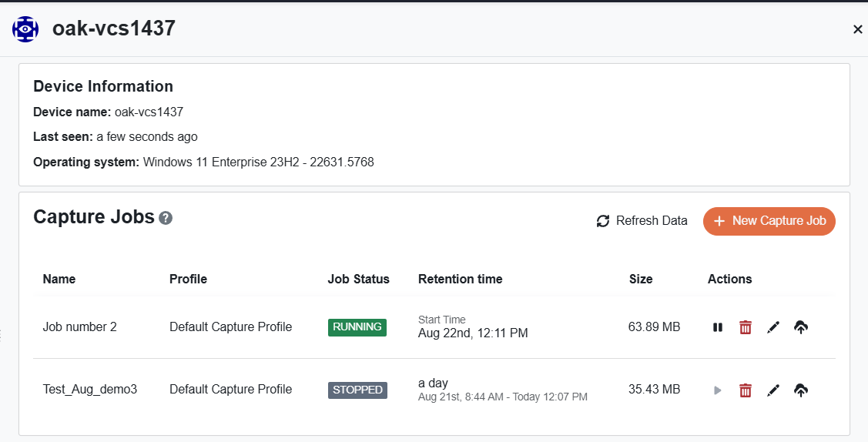This screenshot has width=868, height=442.
Task: Delete the Test_Aug_demo3 capture job
Action: pos(746,390)
